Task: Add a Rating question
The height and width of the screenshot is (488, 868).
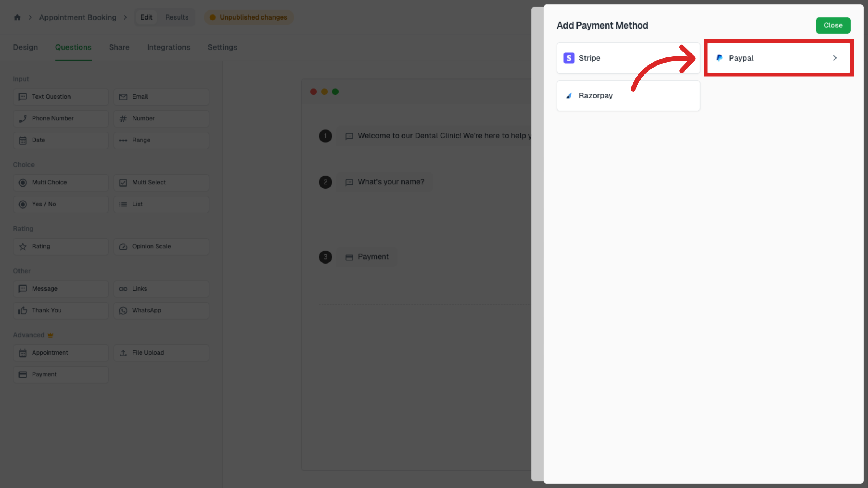Action: click(61, 247)
